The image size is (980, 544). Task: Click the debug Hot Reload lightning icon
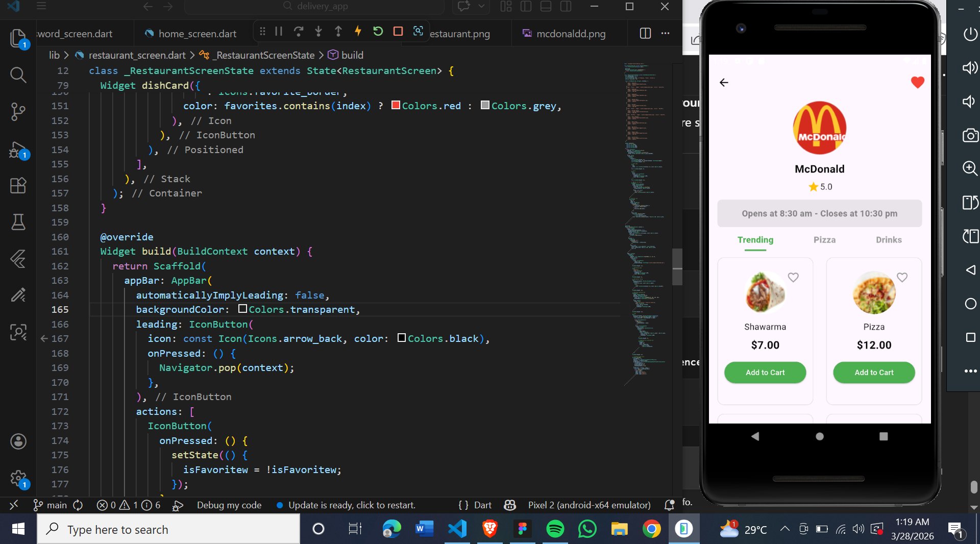click(358, 31)
